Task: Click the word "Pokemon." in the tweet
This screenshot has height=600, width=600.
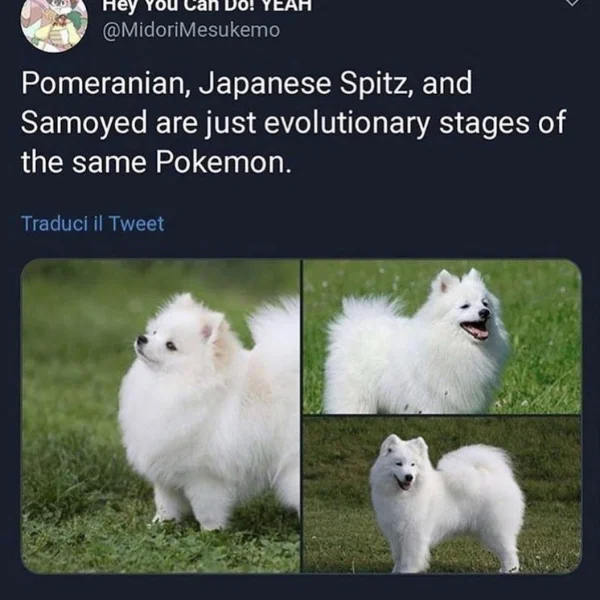Action: pyautogui.click(x=223, y=162)
